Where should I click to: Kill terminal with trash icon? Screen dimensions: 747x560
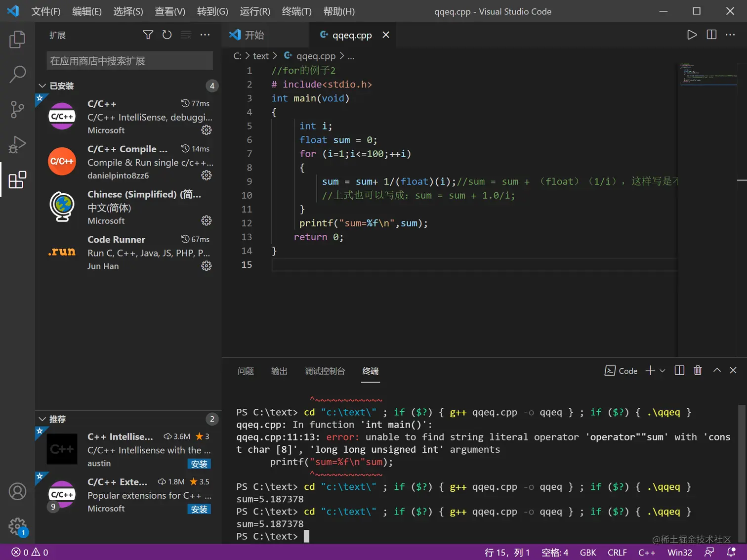pos(698,370)
